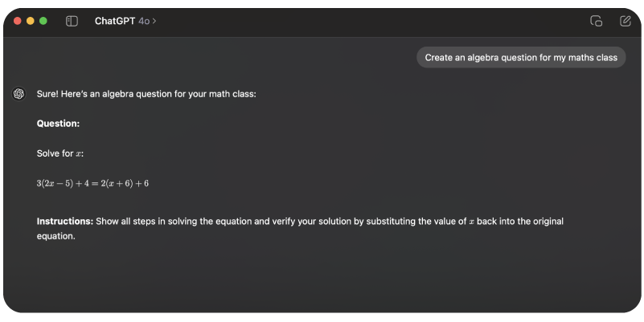The width and height of the screenshot is (644, 322).
Task: Click the 'Sure! Here's an algebra question' line
Action: pyautogui.click(x=146, y=94)
